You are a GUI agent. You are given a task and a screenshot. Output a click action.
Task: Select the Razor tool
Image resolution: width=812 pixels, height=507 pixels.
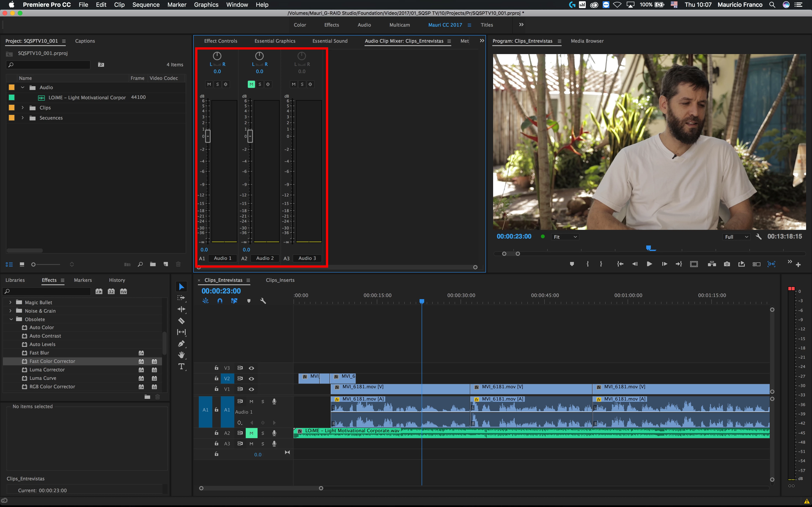coord(181,321)
